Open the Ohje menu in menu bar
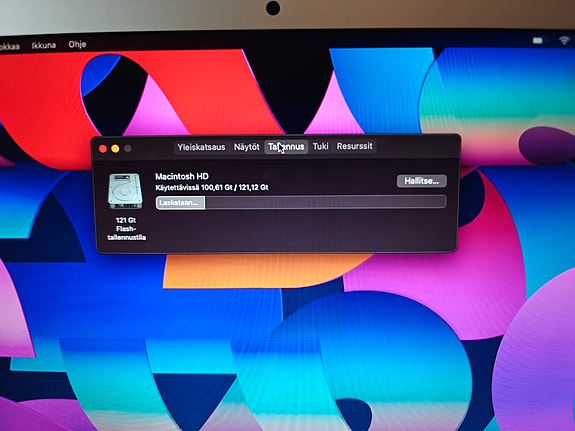Image resolution: width=575 pixels, height=431 pixels. [x=77, y=44]
